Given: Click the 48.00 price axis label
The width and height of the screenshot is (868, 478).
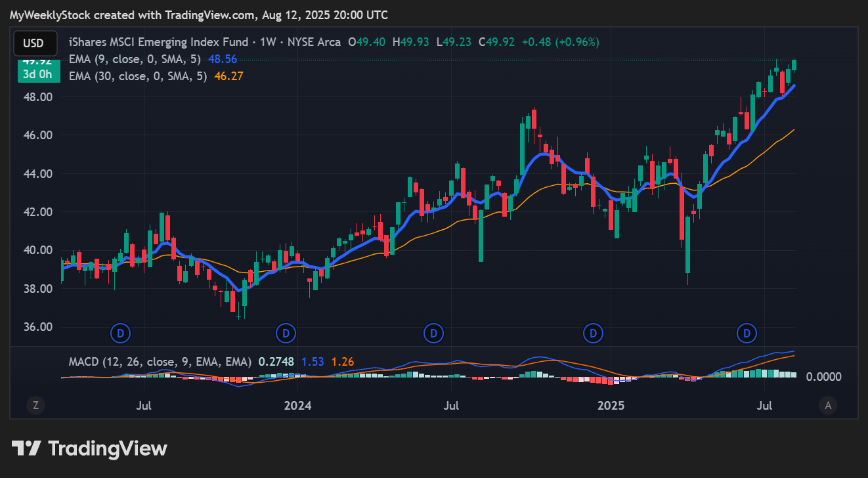Looking at the screenshot, I should click(x=37, y=97).
